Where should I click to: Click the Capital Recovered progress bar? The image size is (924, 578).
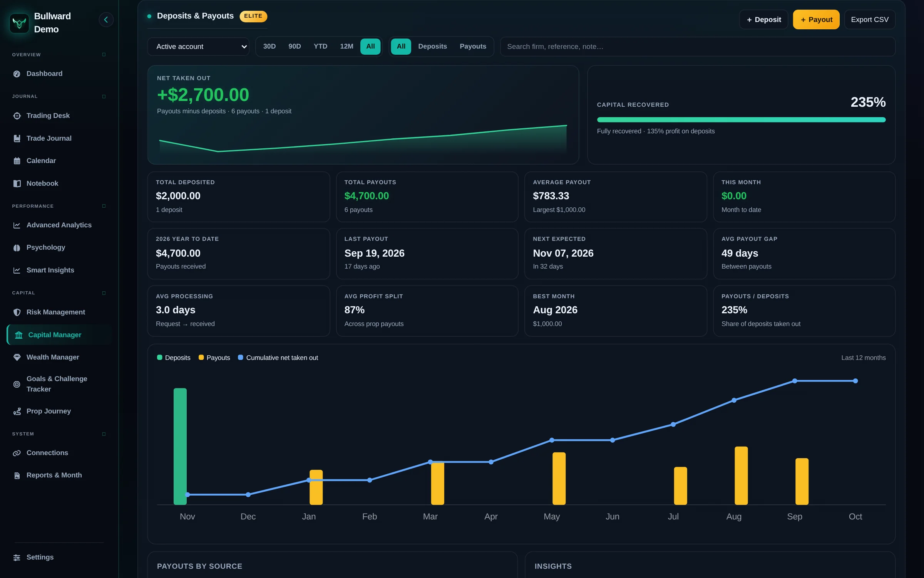[741, 120]
